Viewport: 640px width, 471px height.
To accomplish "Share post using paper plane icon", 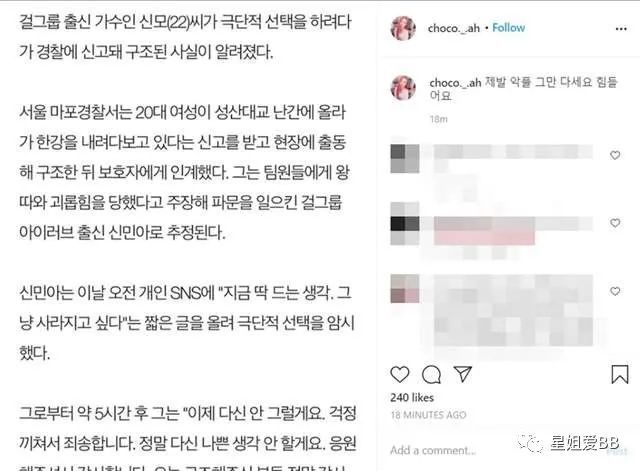I will 463,373.
